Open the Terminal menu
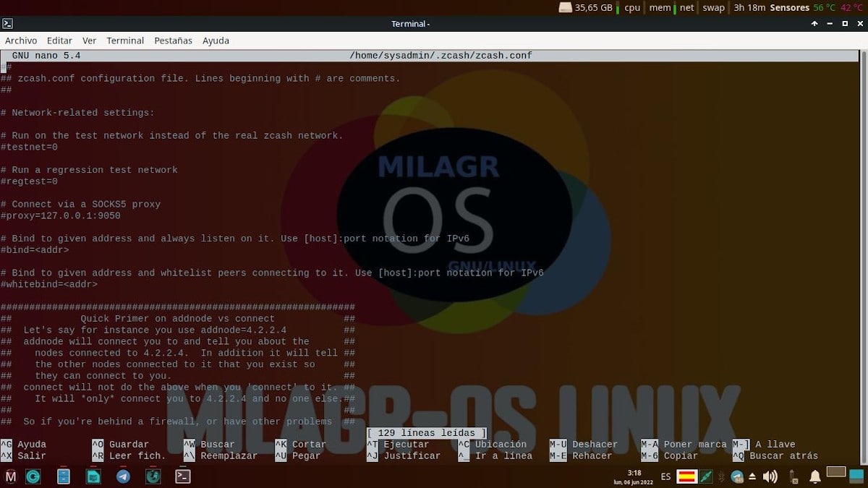This screenshot has height=488, width=868. tap(125, 40)
